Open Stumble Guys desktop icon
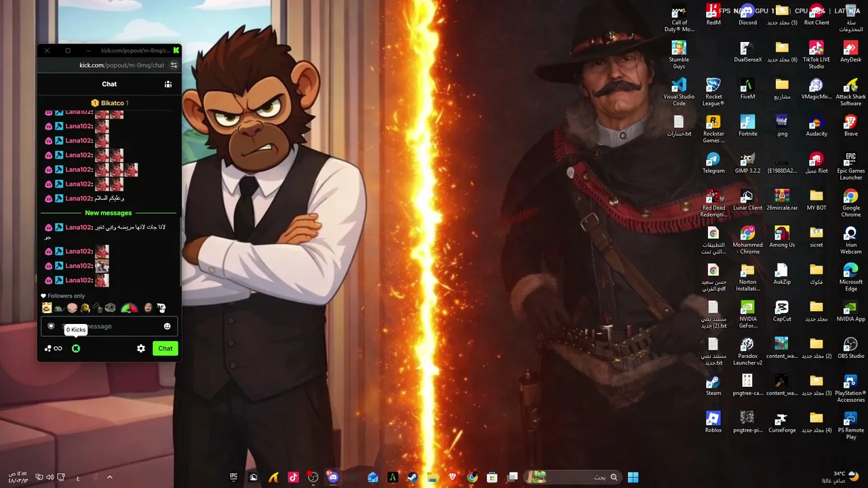The width and height of the screenshot is (868, 488). (x=679, y=55)
